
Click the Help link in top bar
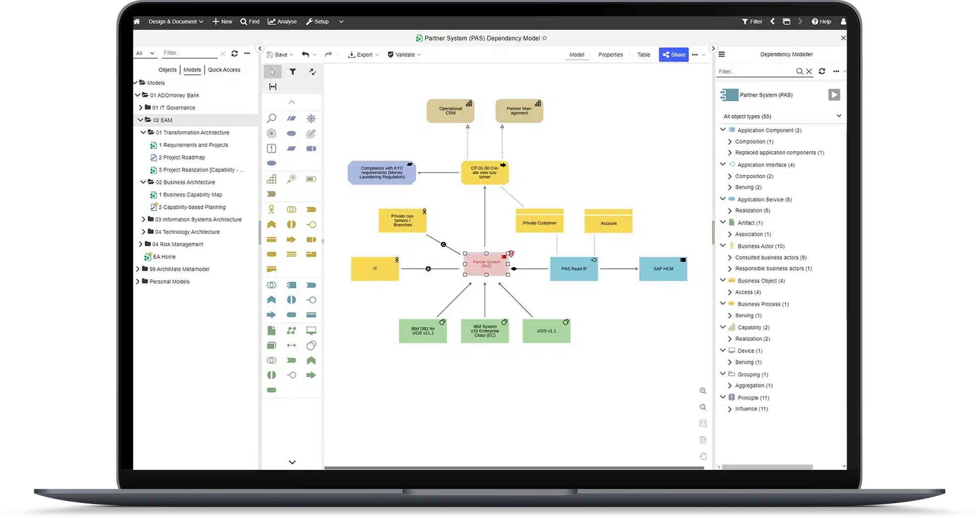point(821,21)
